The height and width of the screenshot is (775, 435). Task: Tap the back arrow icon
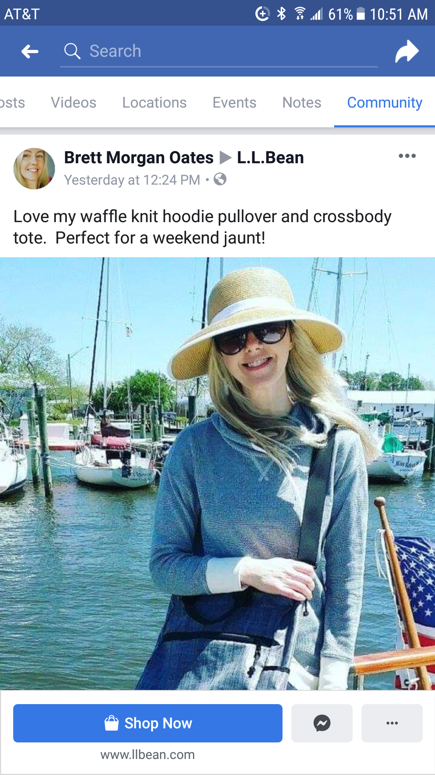click(30, 51)
